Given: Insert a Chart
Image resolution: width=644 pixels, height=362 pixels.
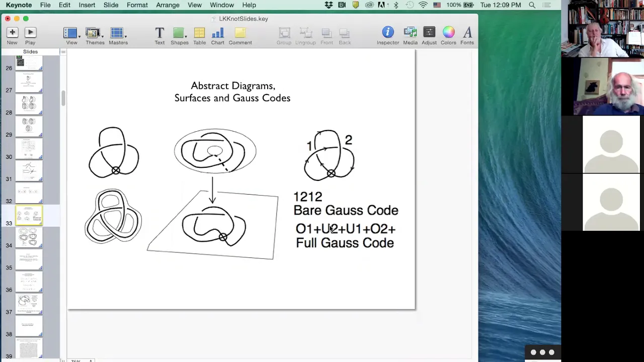Looking at the screenshot, I should click(x=217, y=36).
